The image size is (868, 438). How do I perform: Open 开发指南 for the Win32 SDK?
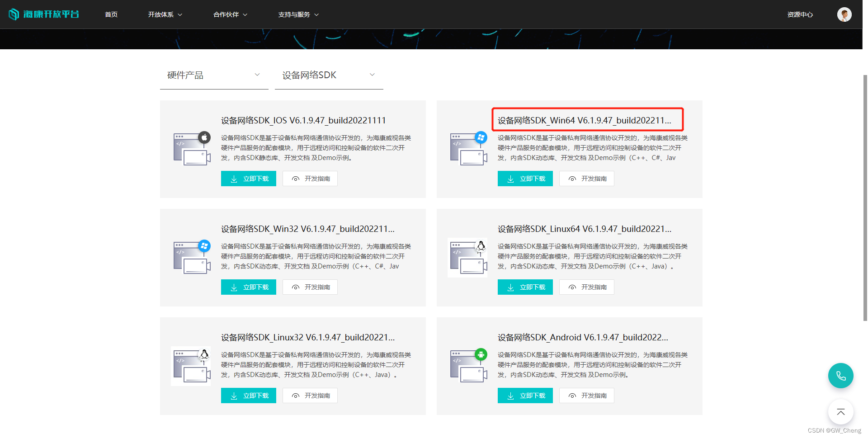pos(310,287)
